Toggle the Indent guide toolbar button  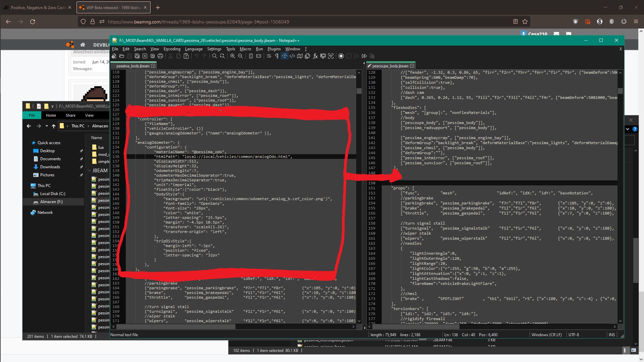coord(284,56)
